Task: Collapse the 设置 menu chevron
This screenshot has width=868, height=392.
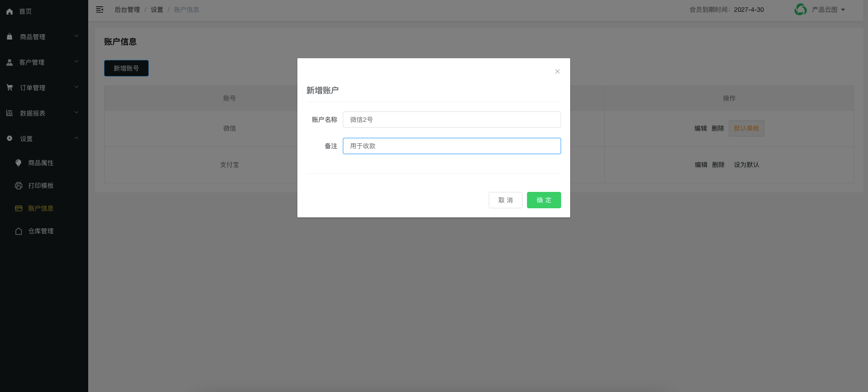Action: [x=76, y=138]
